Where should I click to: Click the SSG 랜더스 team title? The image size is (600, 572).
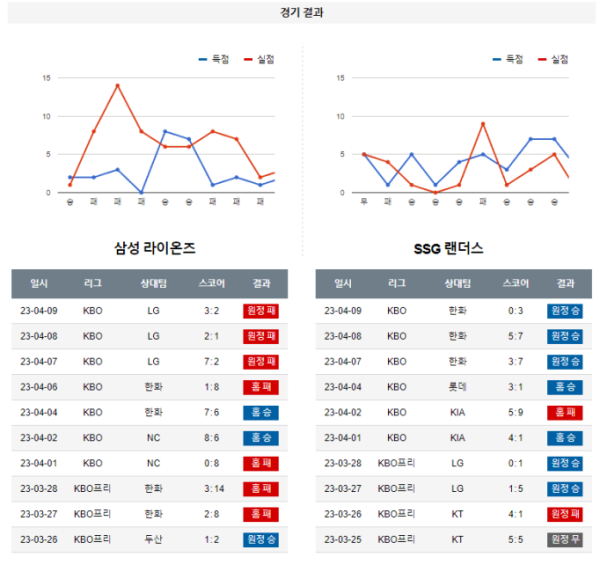pyautogui.click(x=448, y=249)
